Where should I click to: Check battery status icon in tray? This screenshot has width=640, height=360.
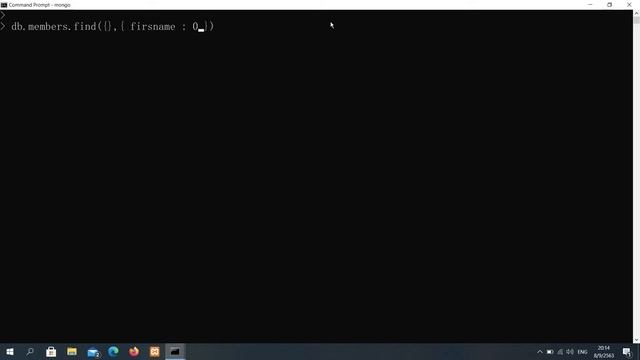tap(550, 352)
